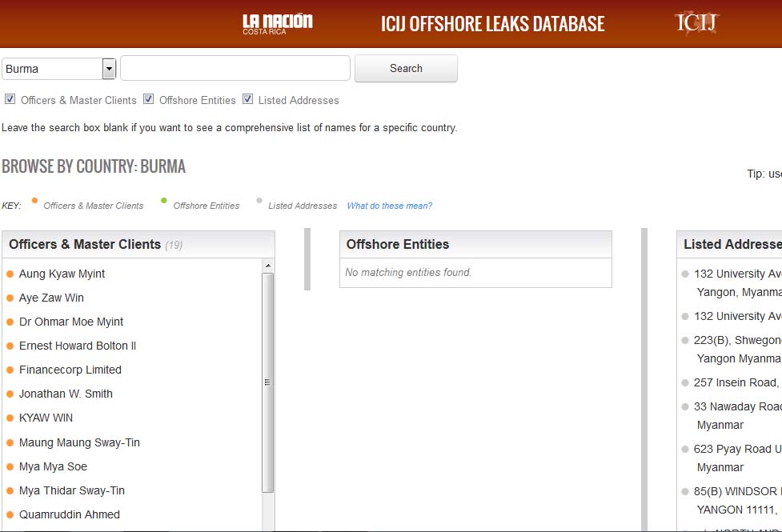Click orange bullet beside Ernest Howard Bolton II
This screenshot has width=782, height=532.
point(10,346)
